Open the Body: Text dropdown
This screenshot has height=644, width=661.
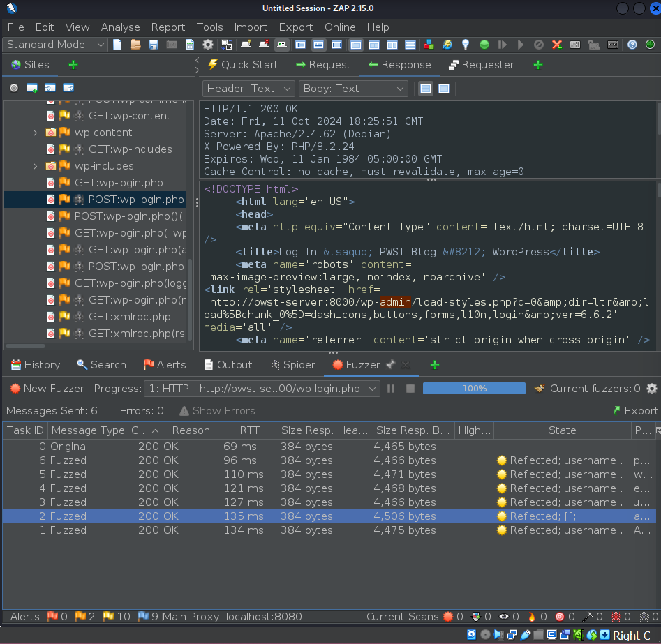(353, 89)
